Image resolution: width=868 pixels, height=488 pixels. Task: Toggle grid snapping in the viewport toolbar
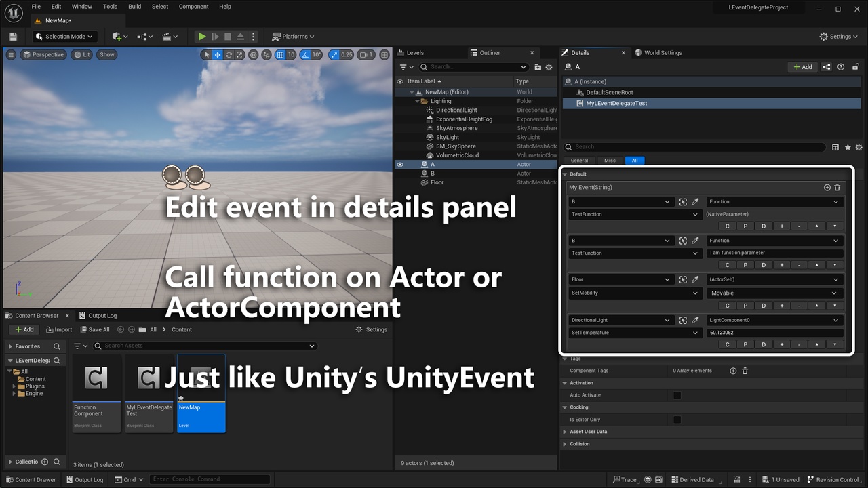281,55
